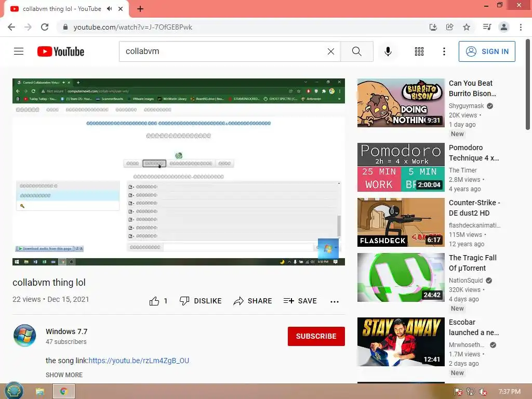Click The Timer channel name
This screenshot has width=532, height=399.
(463, 170)
